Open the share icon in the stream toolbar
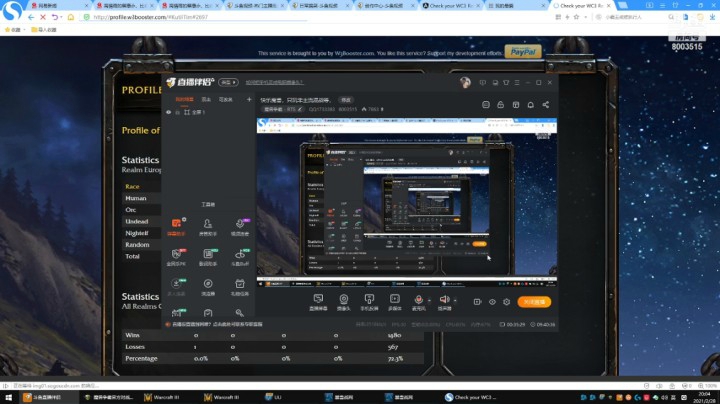The width and height of the screenshot is (720, 404). click(x=546, y=105)
